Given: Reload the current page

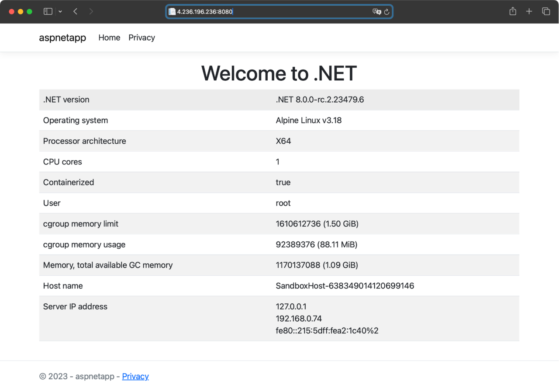Looking at the screenshot, I should [x=386, y=12].
